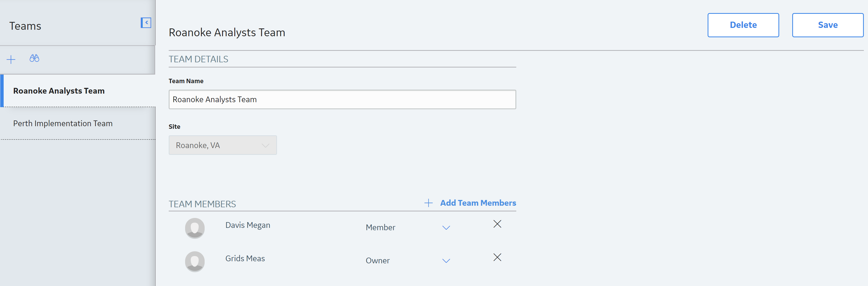868x286 pixels.
Task: Expand role dropdown for Grids Meas
Action: tap(446, 261)
